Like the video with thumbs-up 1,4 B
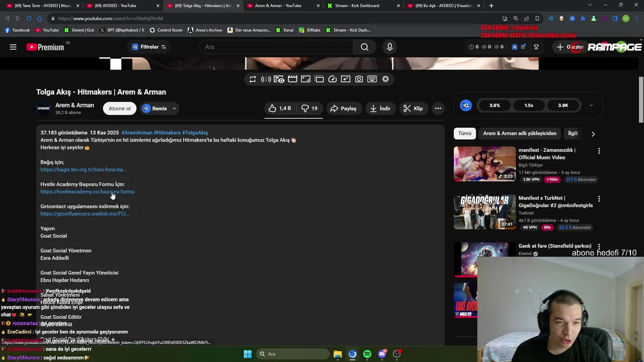The image size is (644, 362). point(280,108)
